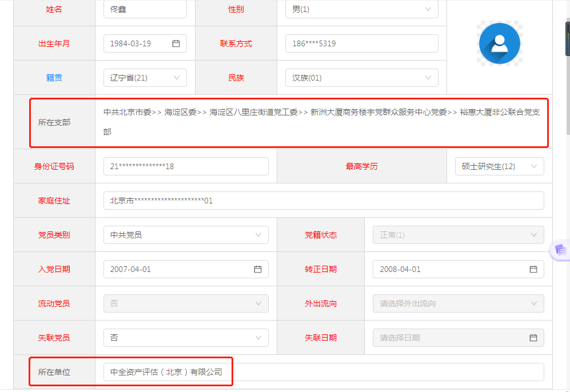Viewport: 570px width, 392px height.
Task: Click the user avatar profile photo
Action: point(499,44)
